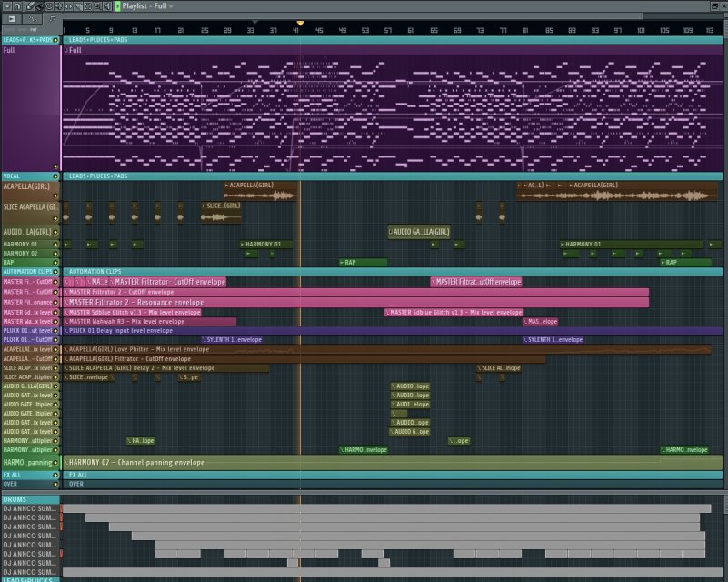Select the Select (marquee) tool
Screen dimensions: 728x582
[88, 6]
